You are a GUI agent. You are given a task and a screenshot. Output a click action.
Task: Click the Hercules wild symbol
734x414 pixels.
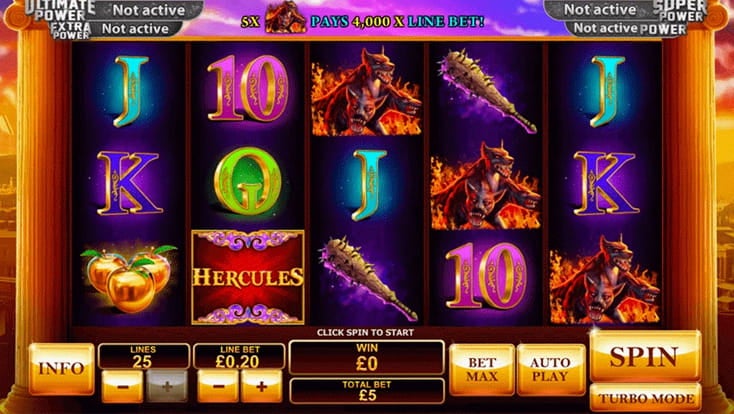(x=248, y=277)
